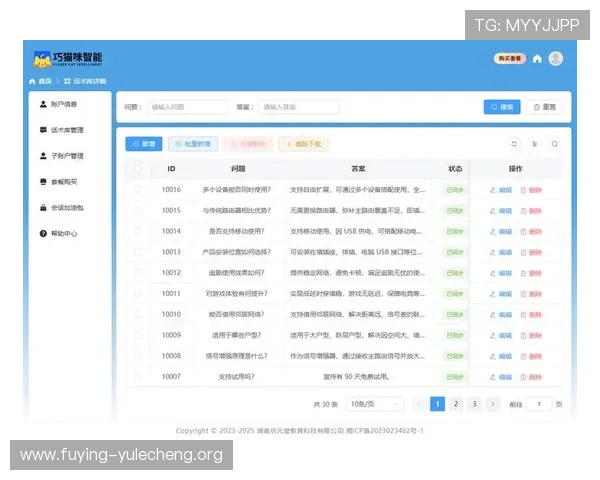Focus the jump-to-page number field
Screen dimensions: 600x480
[539, 404]
